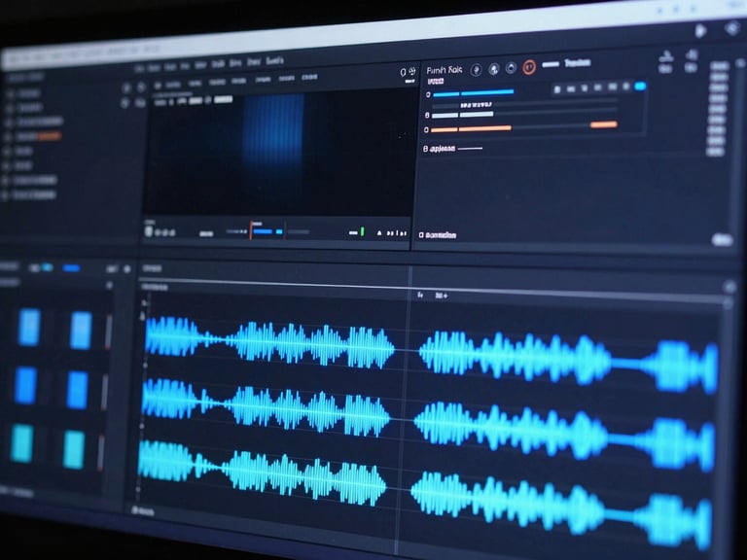Screen dimensions: 747x560
Task: Click the lower-right tool icon beside the preview
Action: click(140, 102)
